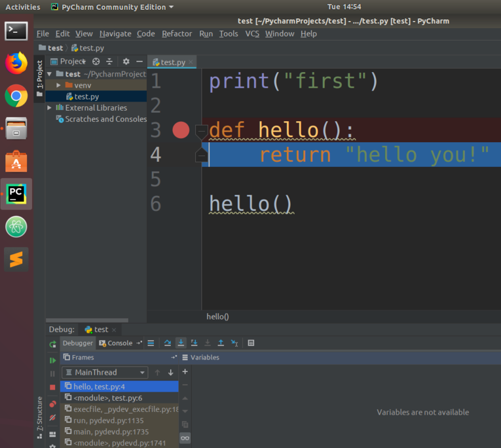Select test.py in the project tree
The image size is (501, 448).
96,96
